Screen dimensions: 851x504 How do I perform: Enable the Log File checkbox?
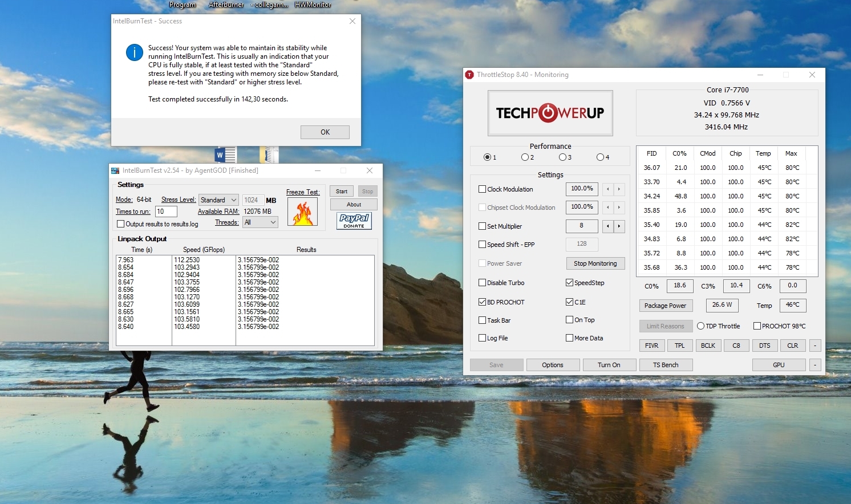point(483,338)
